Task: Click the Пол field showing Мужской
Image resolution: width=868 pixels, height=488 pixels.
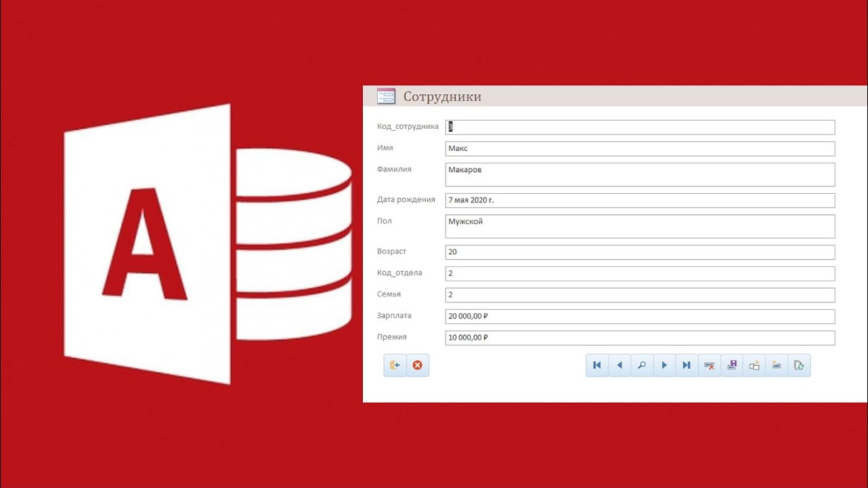Action: pos(640,226)
